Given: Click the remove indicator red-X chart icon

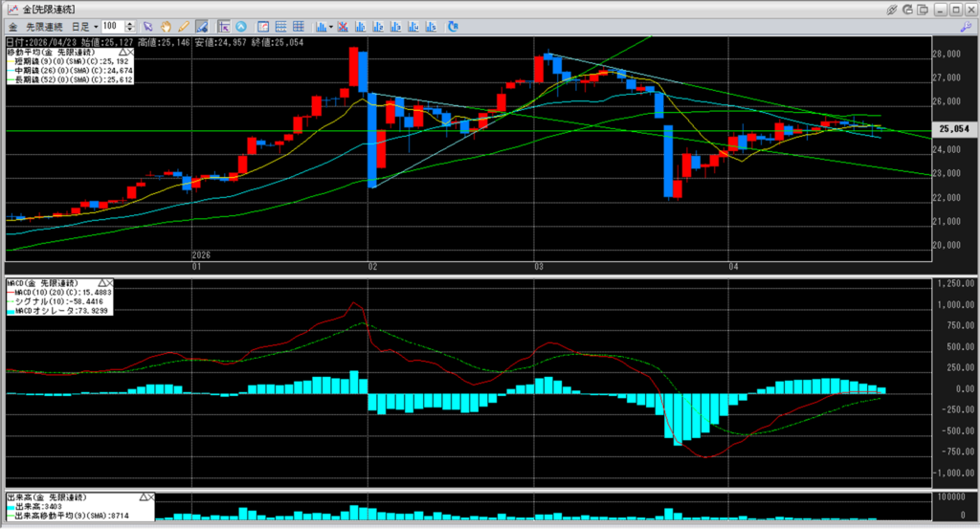Looking at the screenshot, I should coord(343,27).
